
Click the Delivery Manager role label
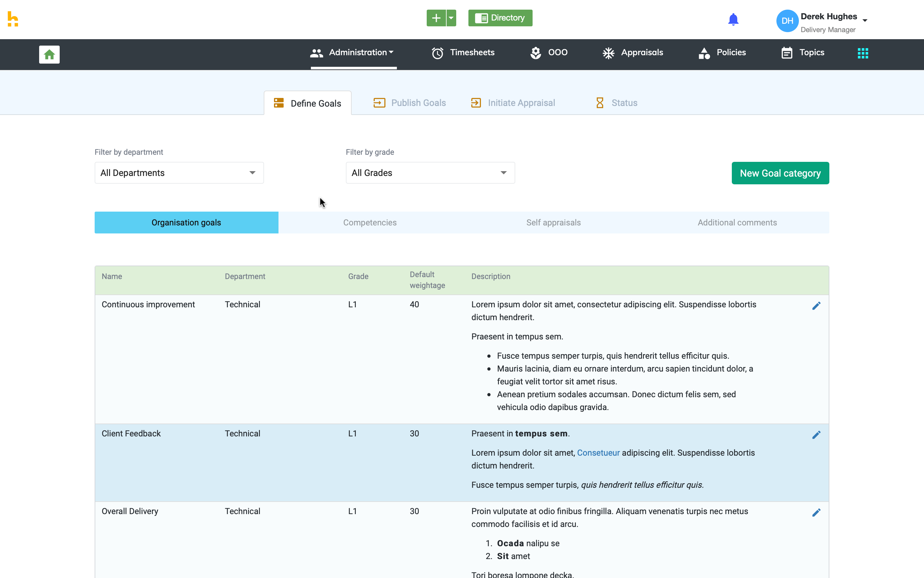(828, 30)
